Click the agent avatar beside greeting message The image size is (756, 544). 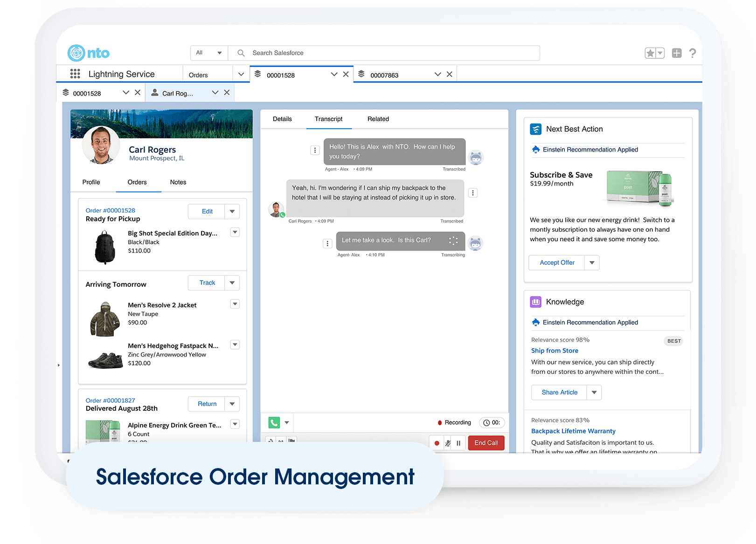[x=476, y=158]
